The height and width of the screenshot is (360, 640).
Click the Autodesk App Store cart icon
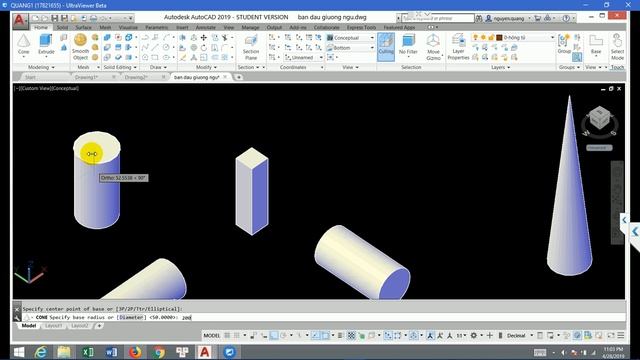click(538, 18)
